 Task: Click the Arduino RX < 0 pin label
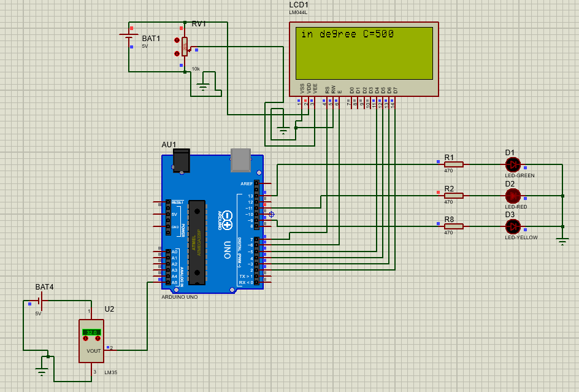pyautogui.click(x=246, y=283)
